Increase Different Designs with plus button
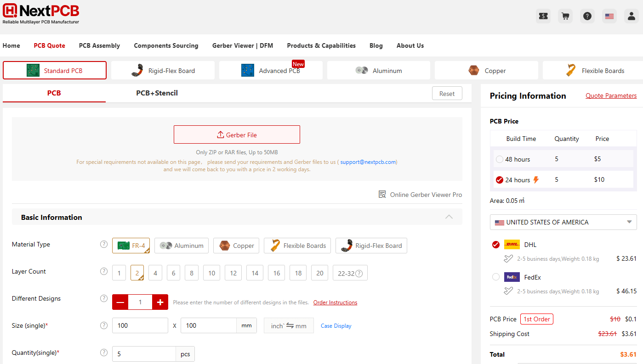 pyautogui.click(x=160, y=302)
